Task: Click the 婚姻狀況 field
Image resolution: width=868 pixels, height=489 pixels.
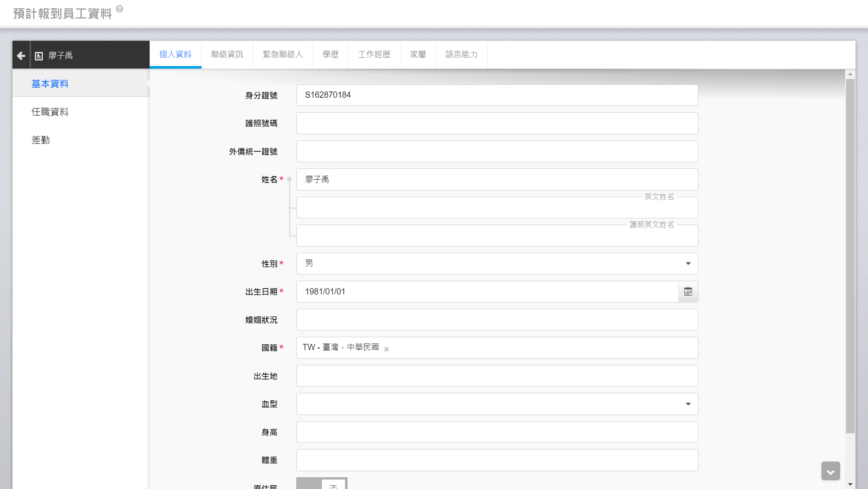Action: [497, 320]
